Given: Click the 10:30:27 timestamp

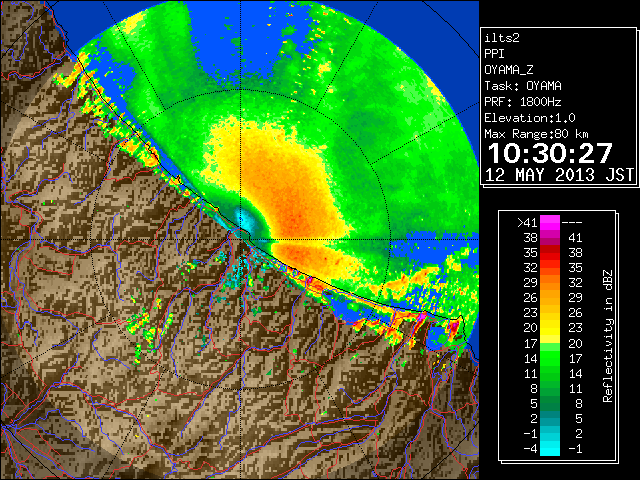Looking at the screenshot, I should [x=550, y=153].
